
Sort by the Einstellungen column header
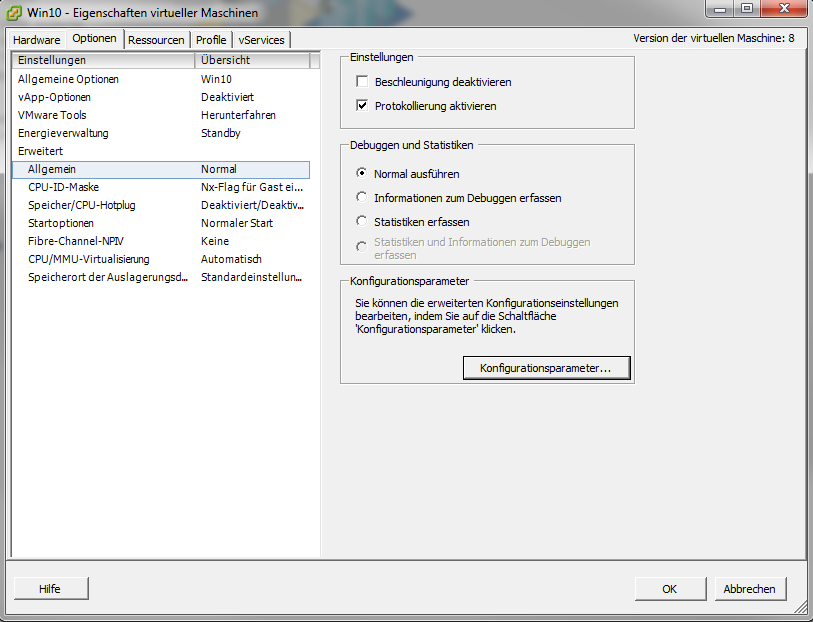coord(104,60)
